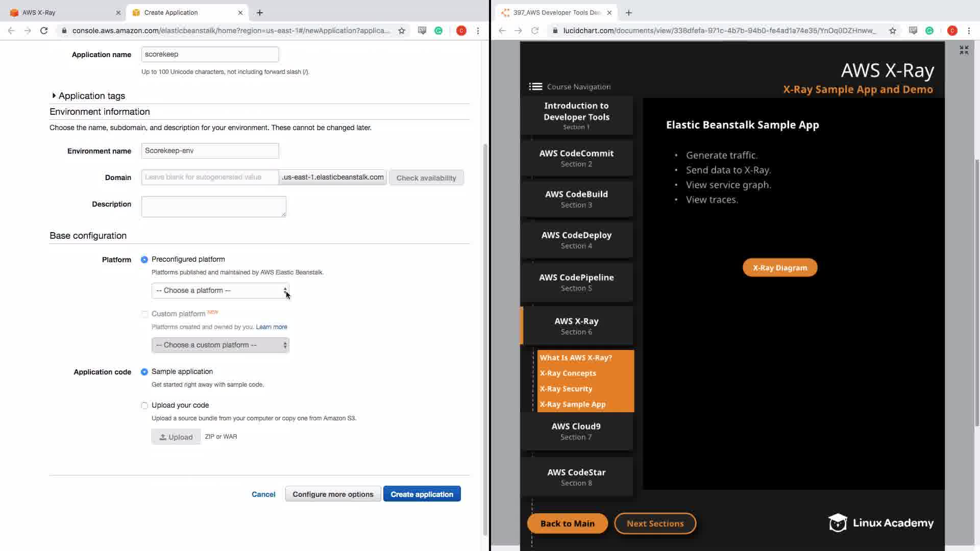Open the Choose a custom platform dropdown
Screen dimensions: 980x551
pyautogui.click(x=220, y=345)
